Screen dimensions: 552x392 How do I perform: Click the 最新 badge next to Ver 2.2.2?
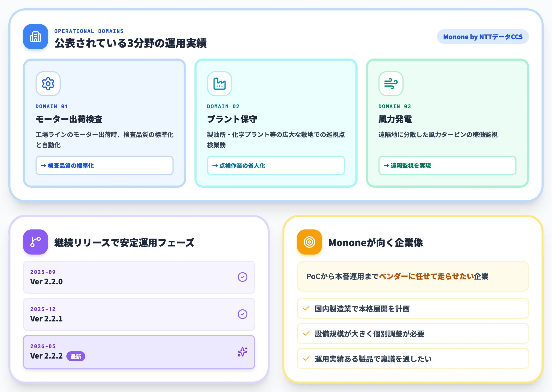[x=76, y=356]
